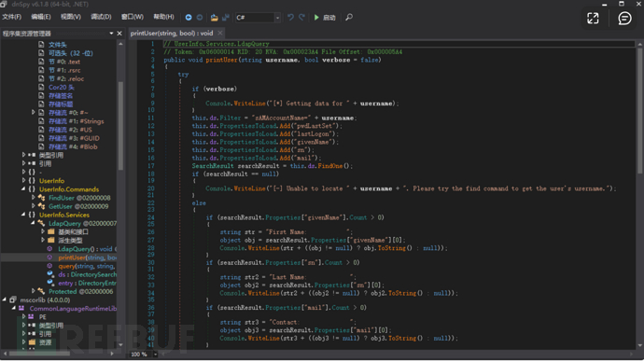
Task: Click the namespace braces icon beside UserInfo.Commands
Action: 32,189
